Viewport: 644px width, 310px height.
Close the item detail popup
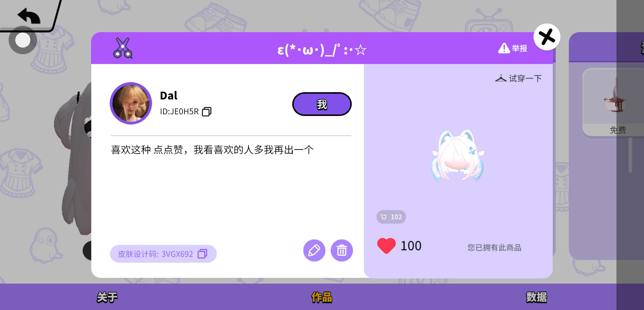[547, 37]
